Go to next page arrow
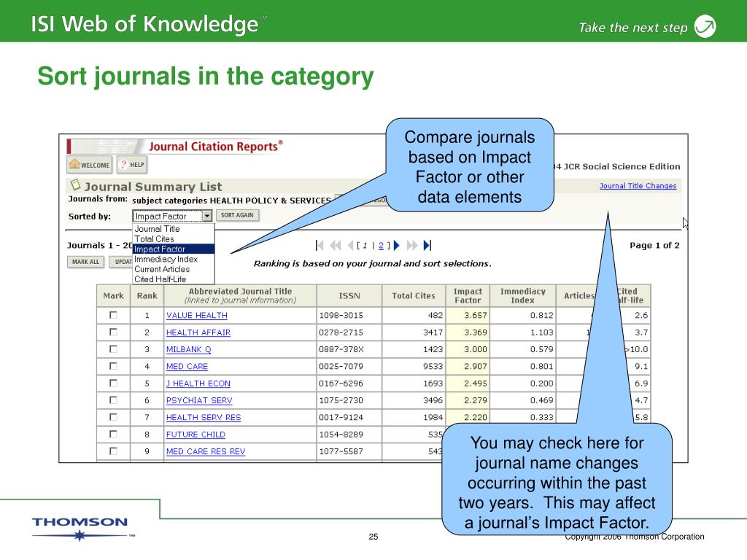The width and height of the screenshot is (747, 560). tap(396, 245)
